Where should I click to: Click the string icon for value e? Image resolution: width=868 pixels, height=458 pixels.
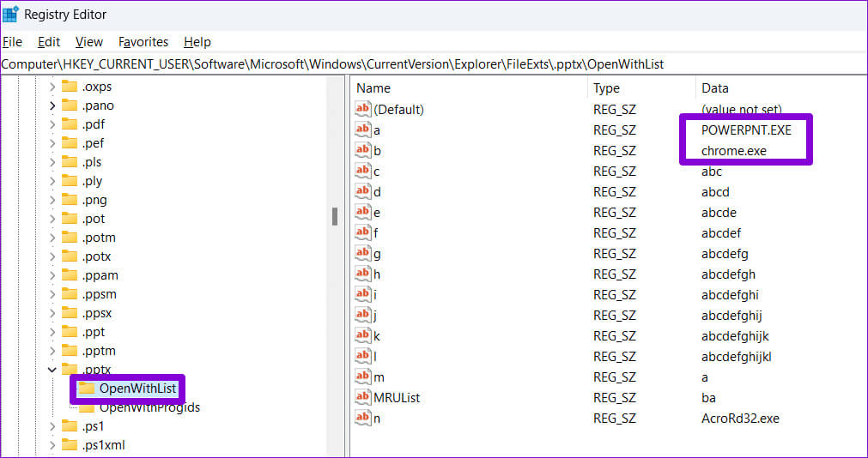(363, 212)
